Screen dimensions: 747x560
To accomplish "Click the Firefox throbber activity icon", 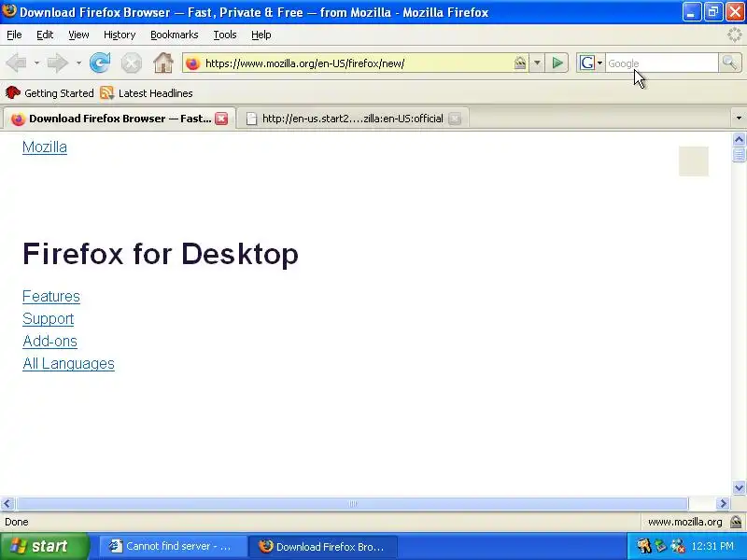I will pyautogui.click(x=735, y=35).
